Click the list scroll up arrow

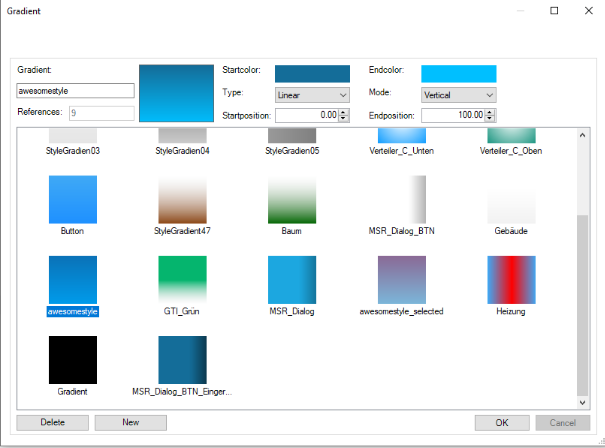point(582,135)
